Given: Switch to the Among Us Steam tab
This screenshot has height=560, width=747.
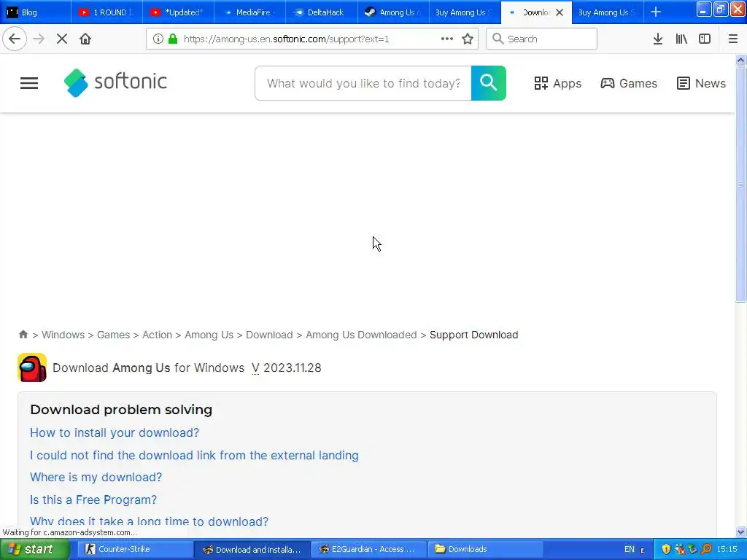Looking at the screenshot, I should point(393,12).
